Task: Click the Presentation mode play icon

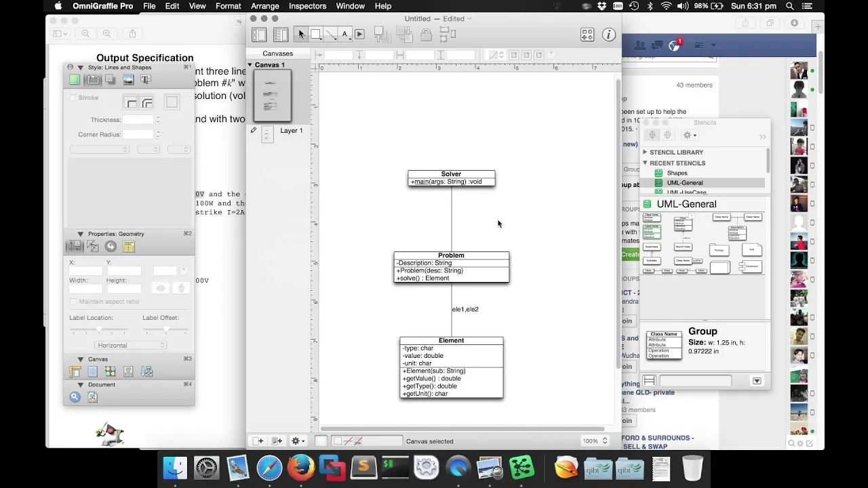Action: click(x=359, y=34)
